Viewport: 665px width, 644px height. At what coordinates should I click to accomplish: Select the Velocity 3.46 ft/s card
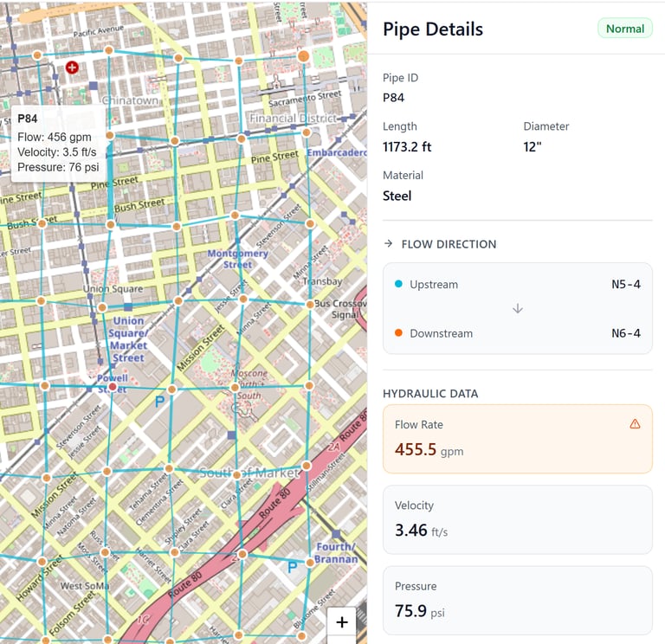coord(518,519)
